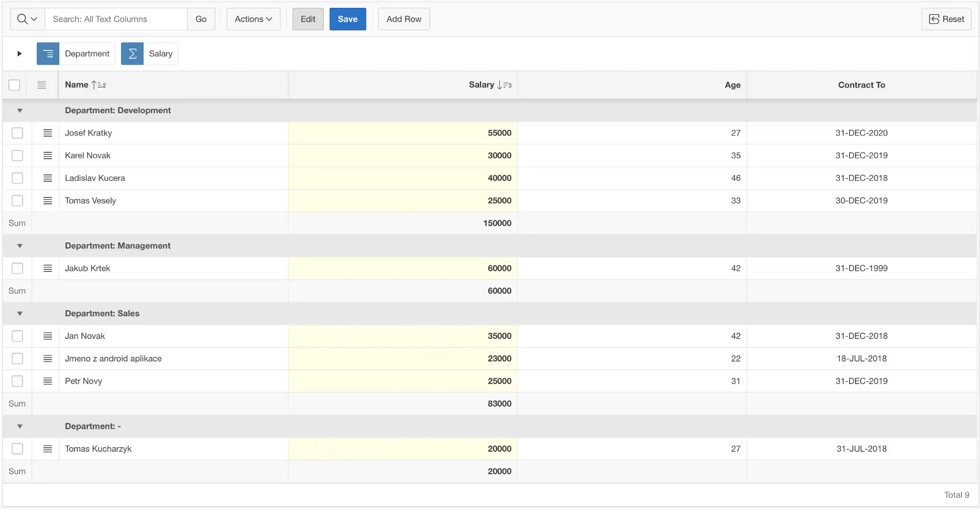Click the Department control break icon
This screenshot has height=509, width=980.
tap(48, 53)
